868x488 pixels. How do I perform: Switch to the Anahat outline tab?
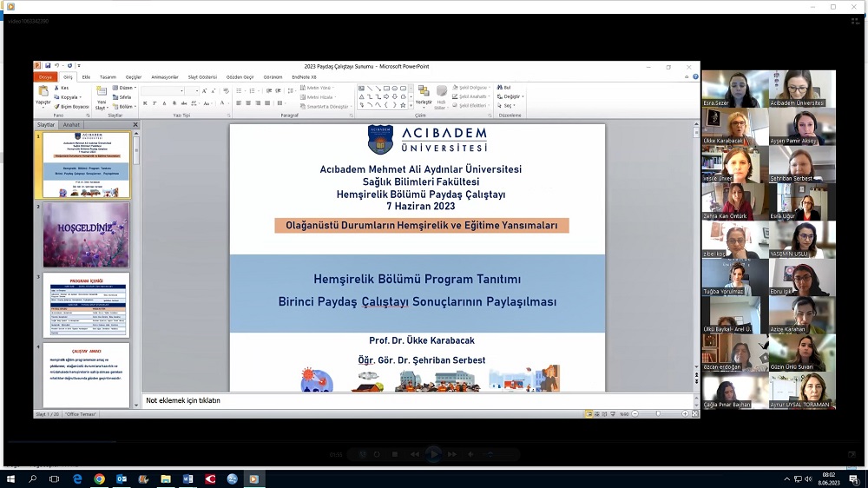click(70, 125)
